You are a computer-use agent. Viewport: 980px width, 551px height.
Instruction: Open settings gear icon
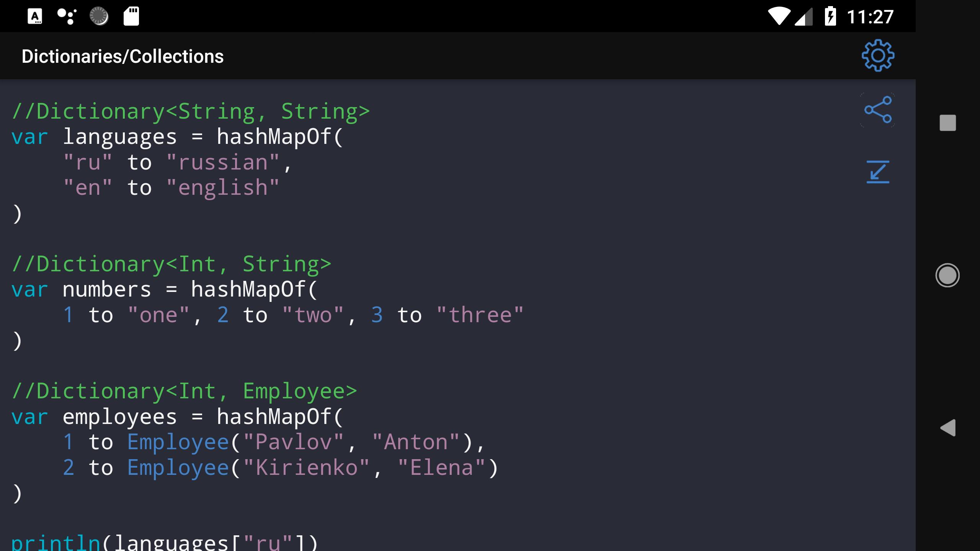[878, 56]
